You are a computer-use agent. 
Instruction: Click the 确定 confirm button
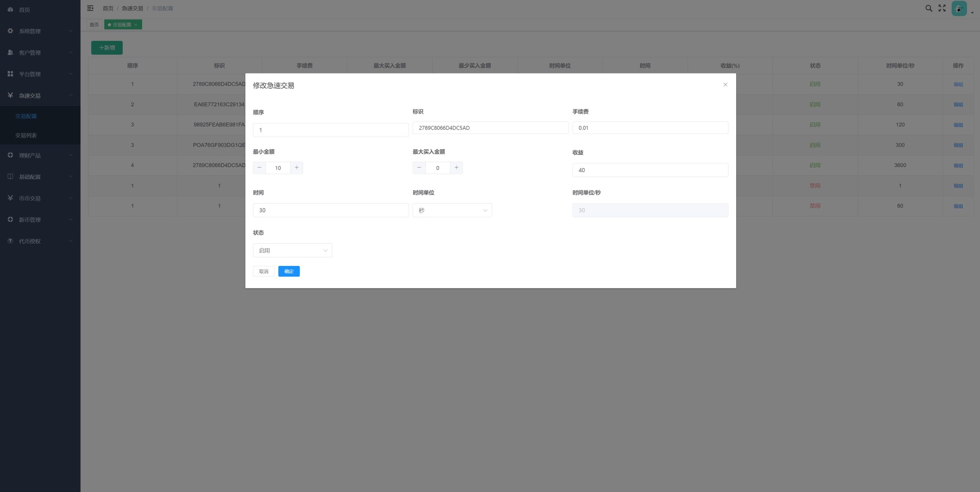tap(289, 271)
